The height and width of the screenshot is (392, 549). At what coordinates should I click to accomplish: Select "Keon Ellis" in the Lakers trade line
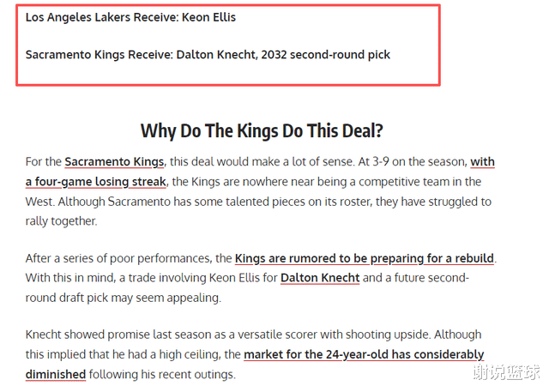pos(208,17)
